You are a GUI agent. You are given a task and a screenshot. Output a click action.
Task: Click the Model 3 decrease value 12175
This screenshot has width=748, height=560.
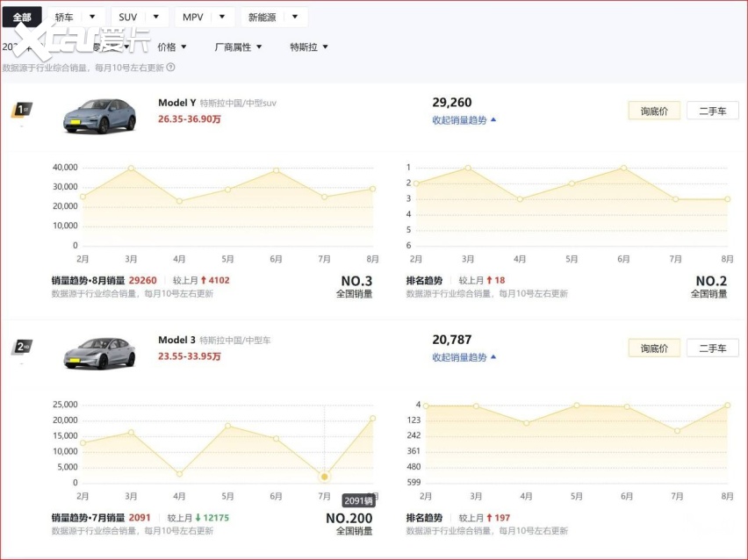point(216,518)
